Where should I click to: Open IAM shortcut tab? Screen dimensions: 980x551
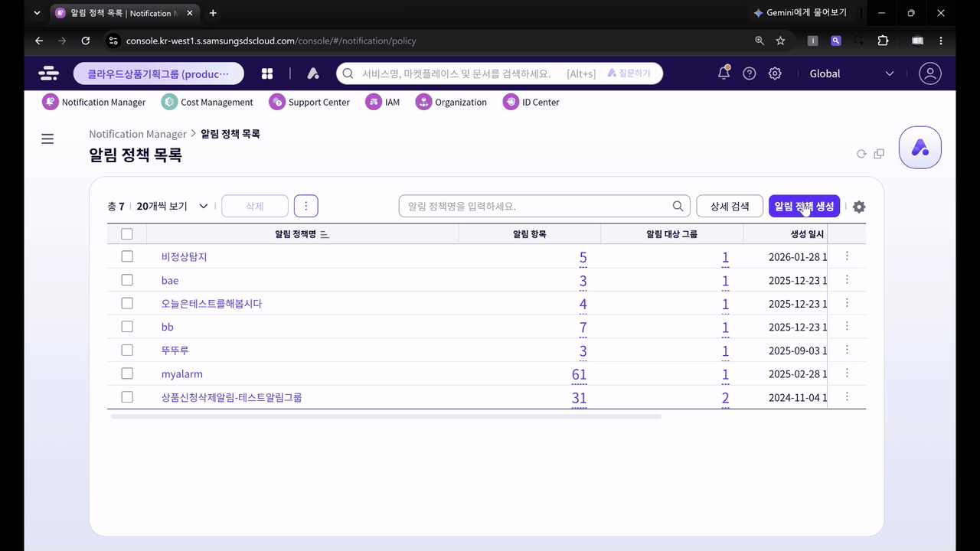pos(383,102)
